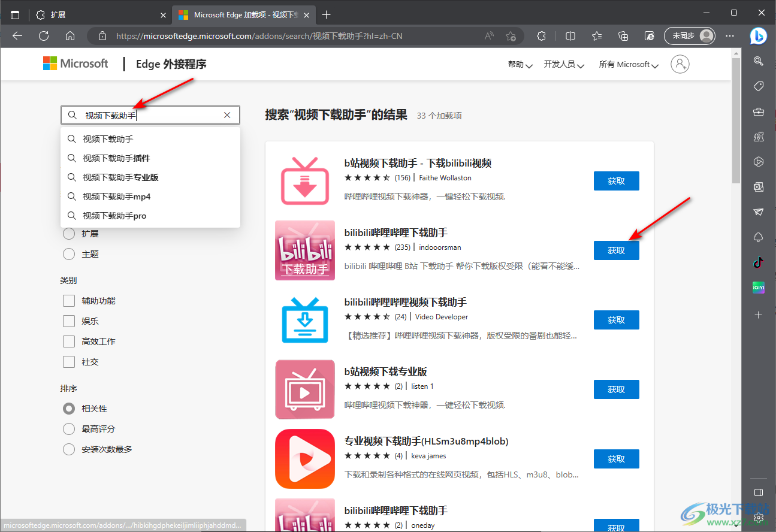The width and height of the screenshot is (776, 532).
Task: Open Extensions puzzle icon in toolbar
Action: coord(541,36)
